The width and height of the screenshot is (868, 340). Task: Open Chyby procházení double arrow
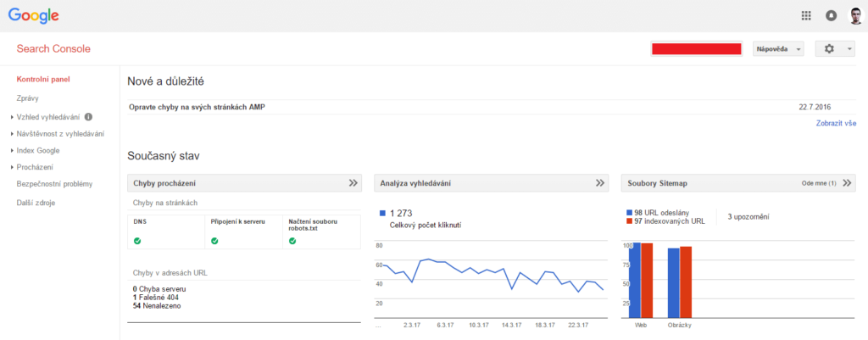click(353, 183)
